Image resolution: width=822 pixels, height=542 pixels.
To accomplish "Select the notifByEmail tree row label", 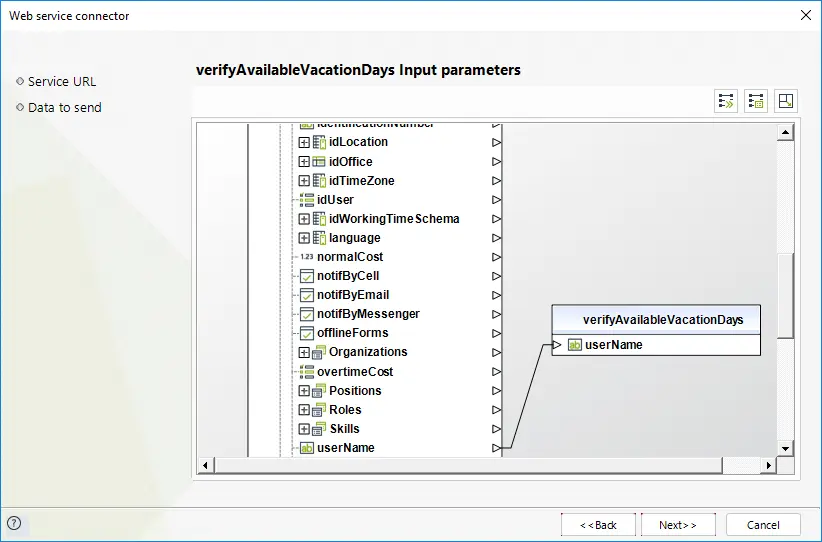I will (353, 295).
